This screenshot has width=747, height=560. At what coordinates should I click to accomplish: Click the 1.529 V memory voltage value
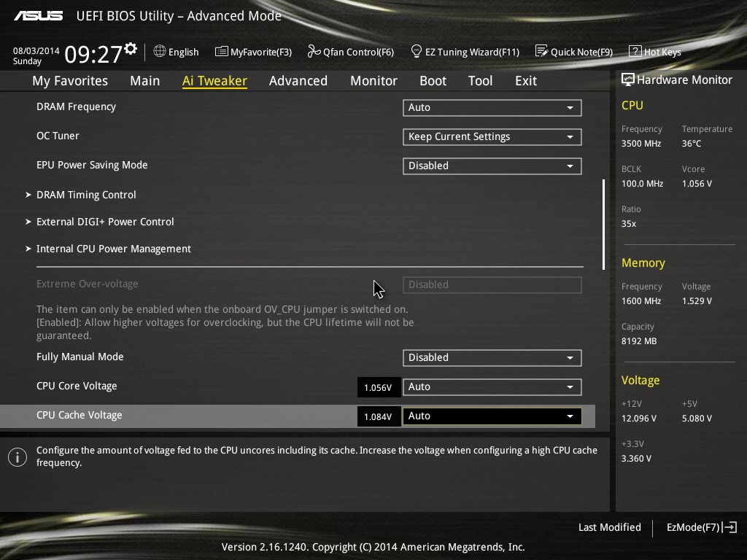pyautogui.click(x=697, y=301)
